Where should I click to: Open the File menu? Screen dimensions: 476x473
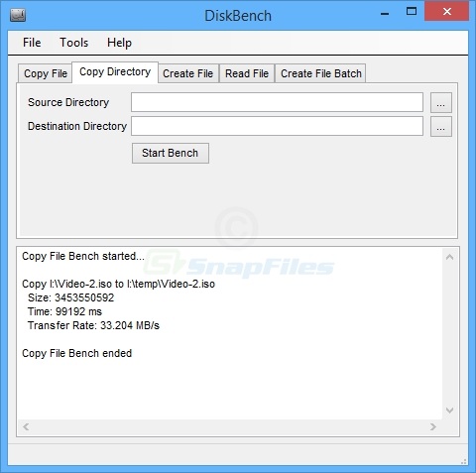tap(32, 43)
